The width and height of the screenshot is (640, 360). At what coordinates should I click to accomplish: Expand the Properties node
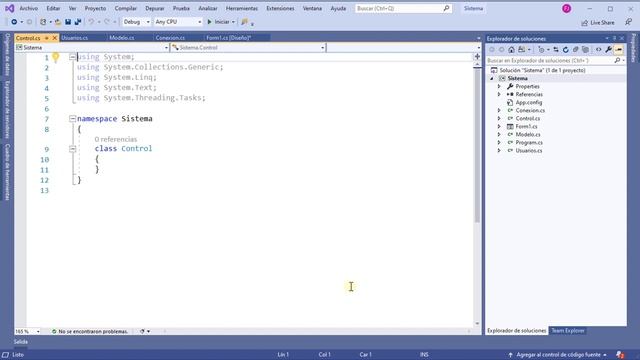pos(499,87)
